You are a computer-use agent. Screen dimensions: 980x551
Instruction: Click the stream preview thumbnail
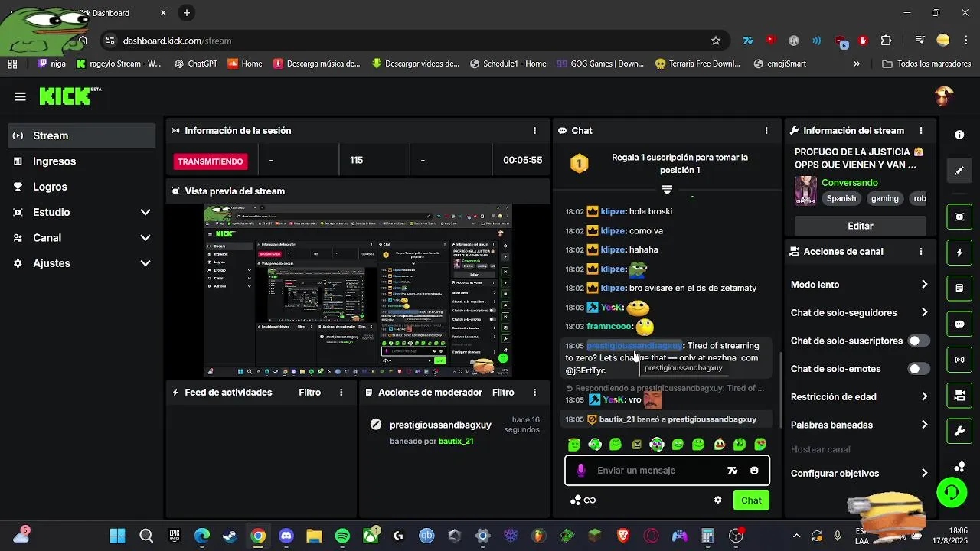click(x=358, y=290)
